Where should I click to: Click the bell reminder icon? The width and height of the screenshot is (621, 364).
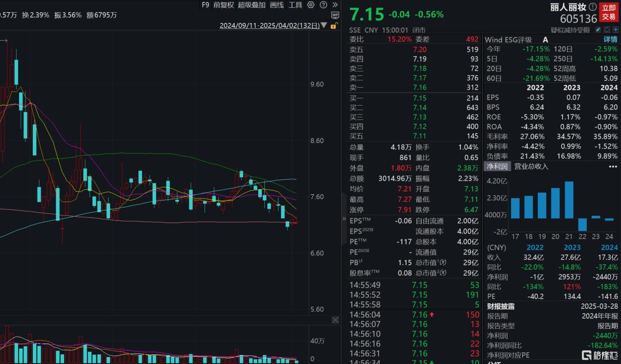(607, 30)
